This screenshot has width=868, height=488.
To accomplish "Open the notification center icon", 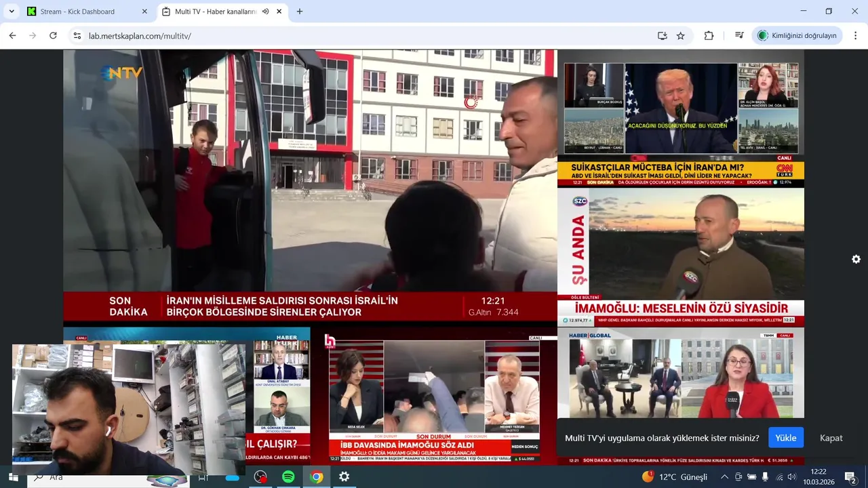I will pyautogui.click(x=850, y=477).
